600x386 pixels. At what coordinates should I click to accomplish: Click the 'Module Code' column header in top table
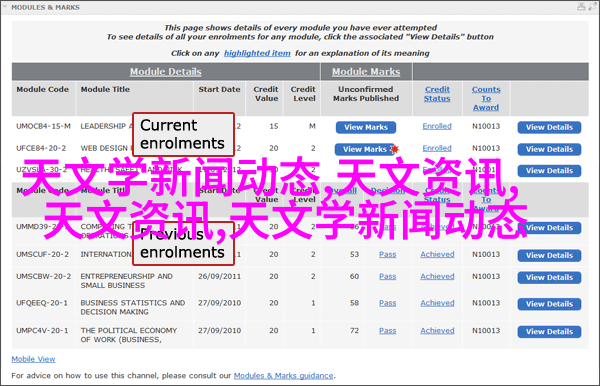click(x=42, y=89)
